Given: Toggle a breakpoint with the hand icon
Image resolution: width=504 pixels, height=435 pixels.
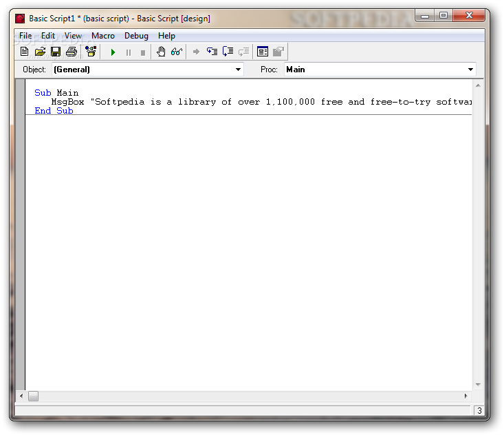Looking at the screenshot, I should coord(161,52).
